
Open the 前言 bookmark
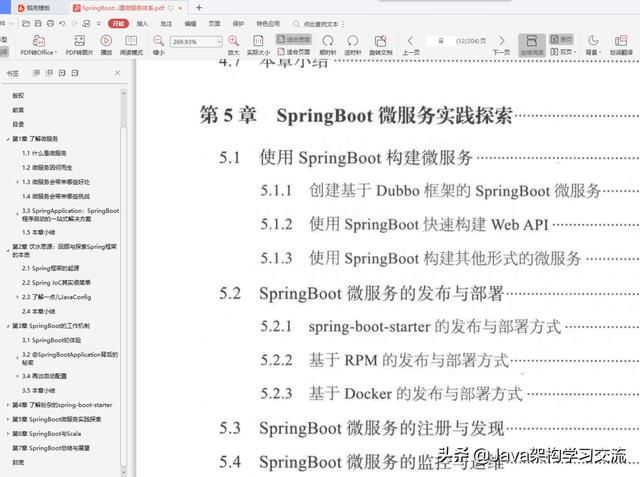(x=18, y=110)
